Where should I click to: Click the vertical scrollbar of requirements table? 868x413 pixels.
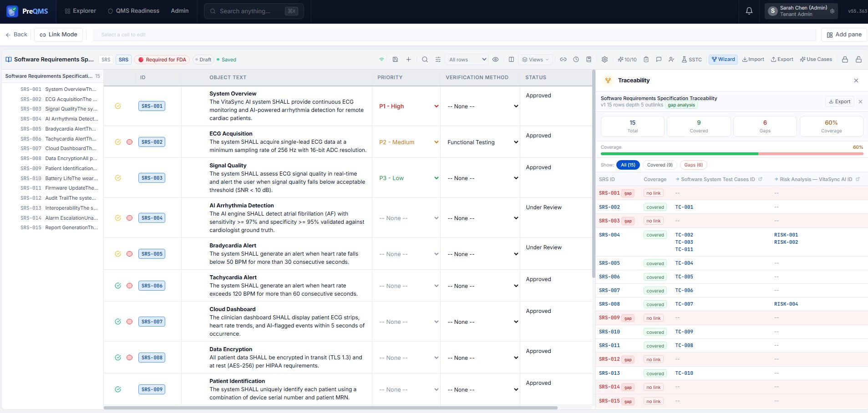coord(594,174)
